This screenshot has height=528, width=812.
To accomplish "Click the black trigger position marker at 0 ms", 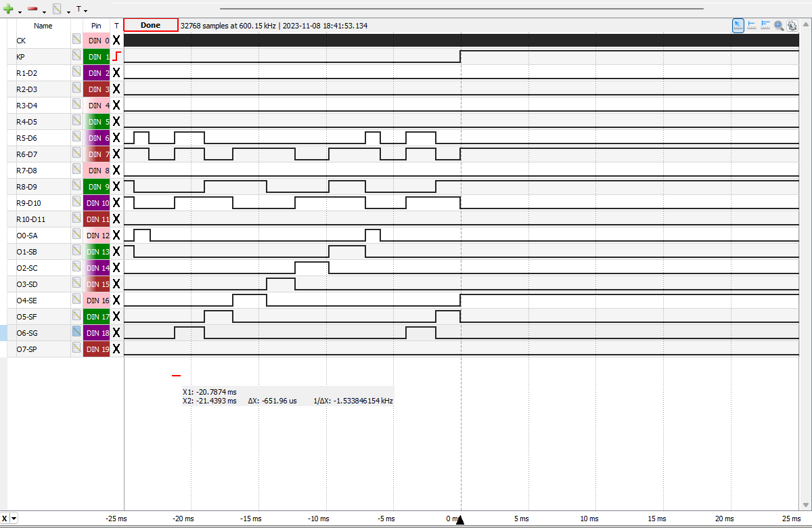I will [460, 520].
